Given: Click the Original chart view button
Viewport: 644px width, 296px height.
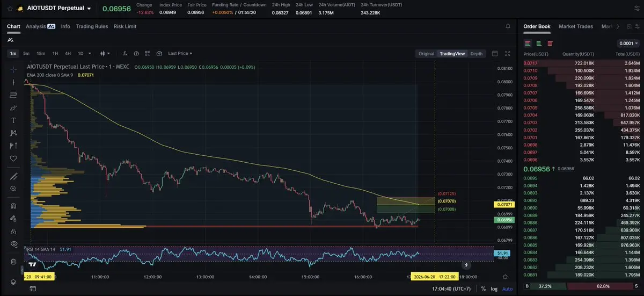Looking at the screenshot, I should pyautogui.click(x=426, y=54).
